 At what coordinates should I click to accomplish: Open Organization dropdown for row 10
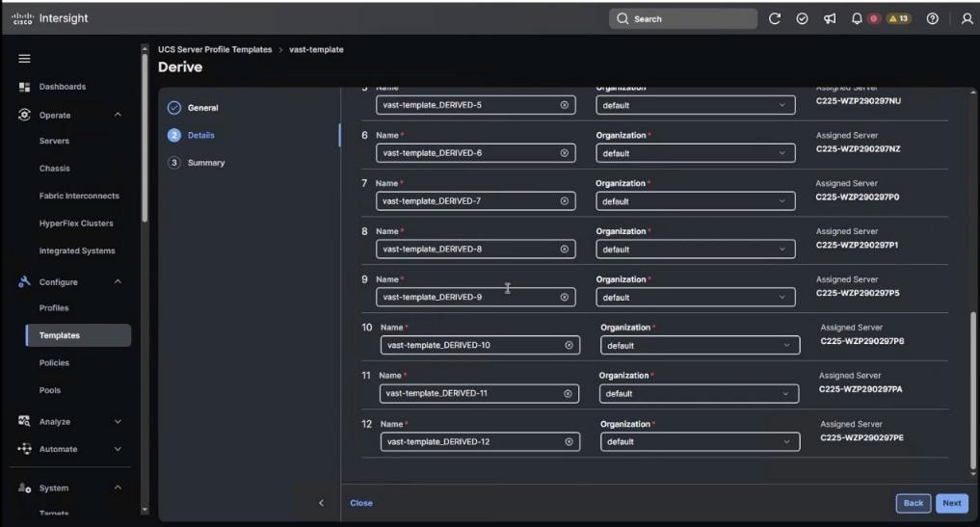[x=700, y=345]
